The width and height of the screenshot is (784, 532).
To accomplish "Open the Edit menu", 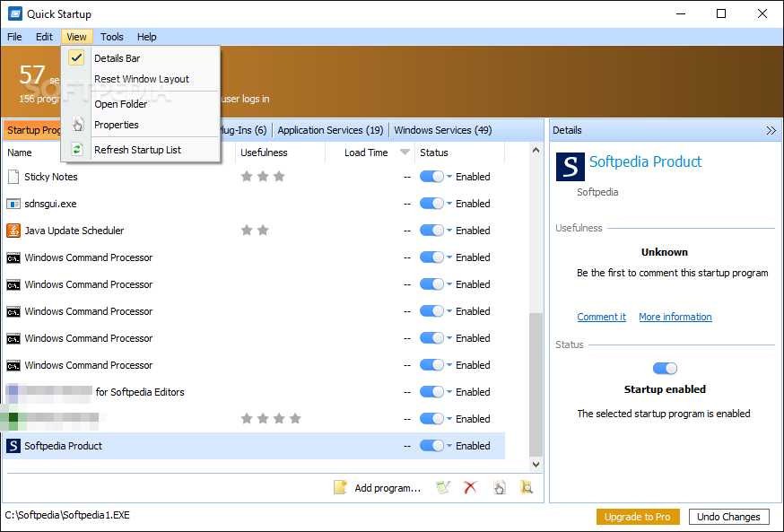I will tap(44, 37).
